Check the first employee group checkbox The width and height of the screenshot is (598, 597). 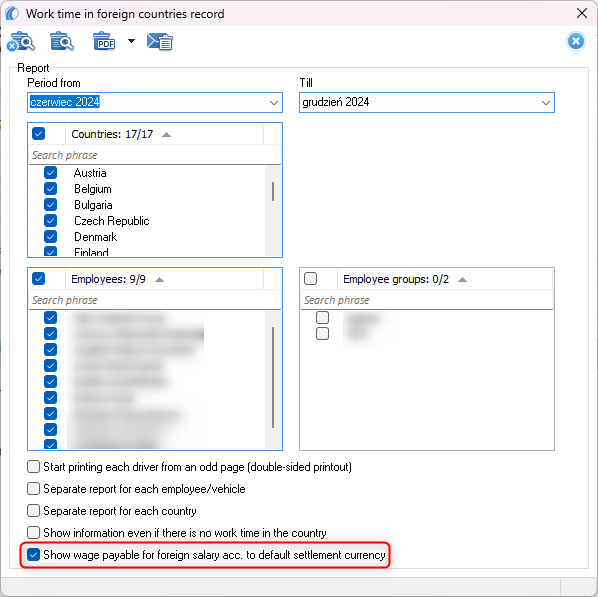(x=322, y=318)
